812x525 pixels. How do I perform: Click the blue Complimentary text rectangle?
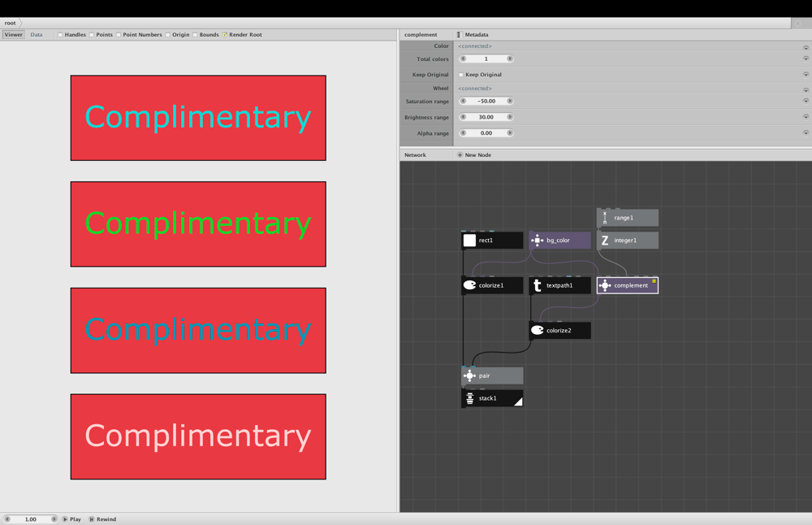tap(198, 331)
